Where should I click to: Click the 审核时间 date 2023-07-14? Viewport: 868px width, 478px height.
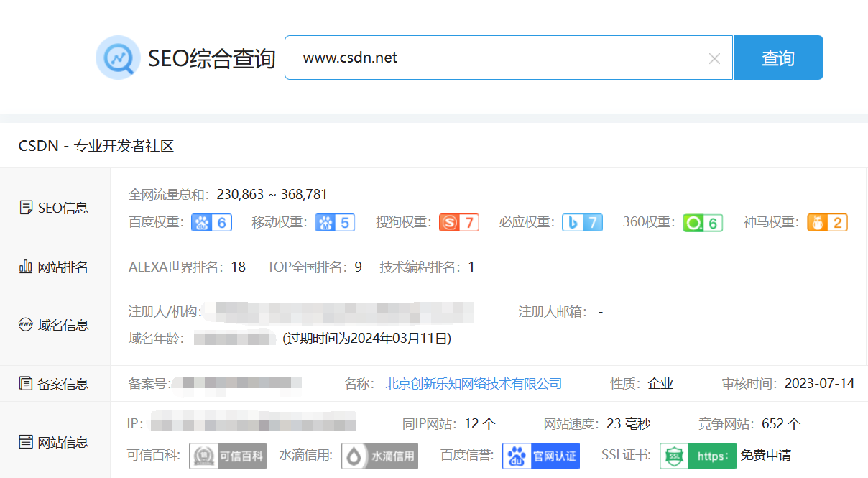tap(820, 384)
